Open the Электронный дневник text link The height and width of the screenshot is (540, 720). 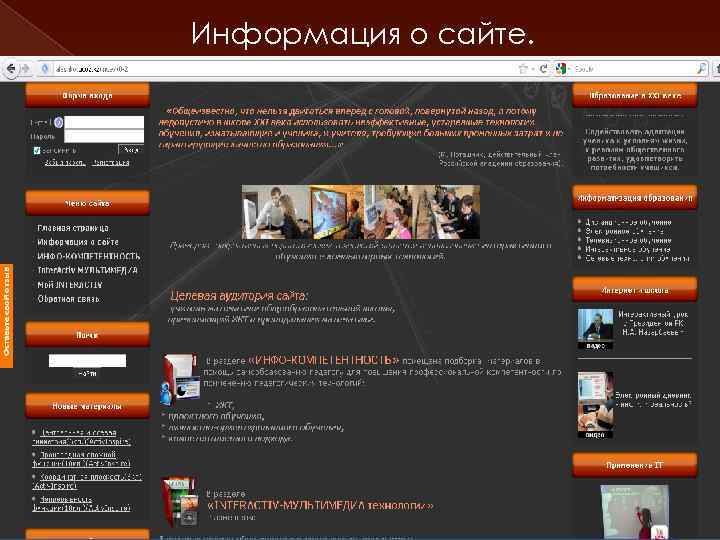tap(653, 399)
